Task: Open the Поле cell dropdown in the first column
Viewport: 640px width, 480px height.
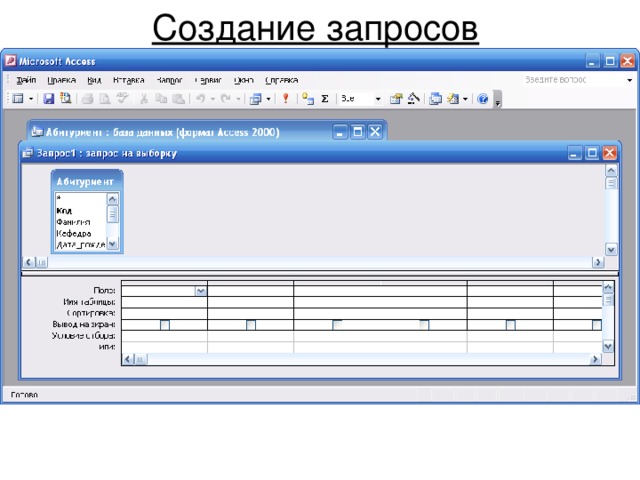Action: 200,291
